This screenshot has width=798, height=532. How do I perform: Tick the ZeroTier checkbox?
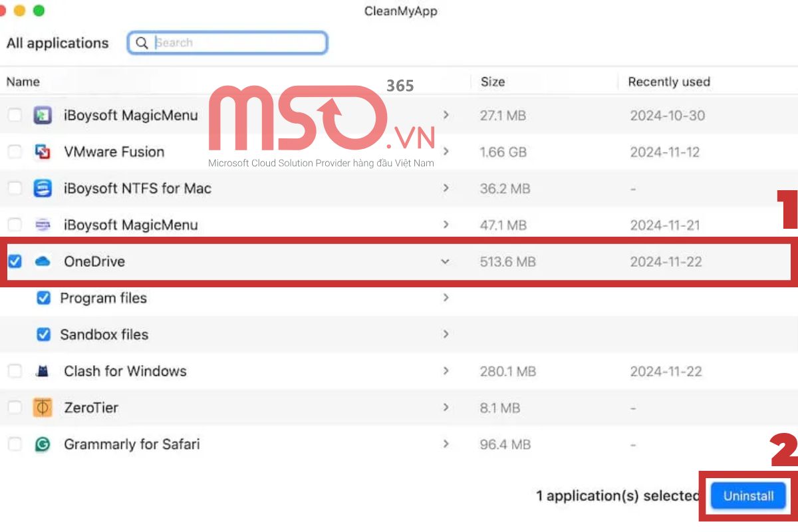(x=15, y=408)
